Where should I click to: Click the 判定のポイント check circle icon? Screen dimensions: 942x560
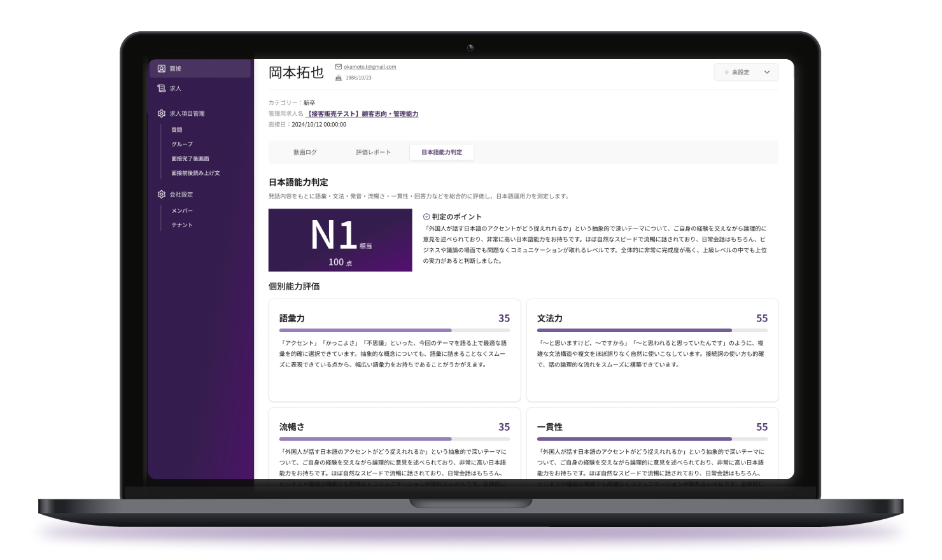pyautogui.click(x=426, y=217)
